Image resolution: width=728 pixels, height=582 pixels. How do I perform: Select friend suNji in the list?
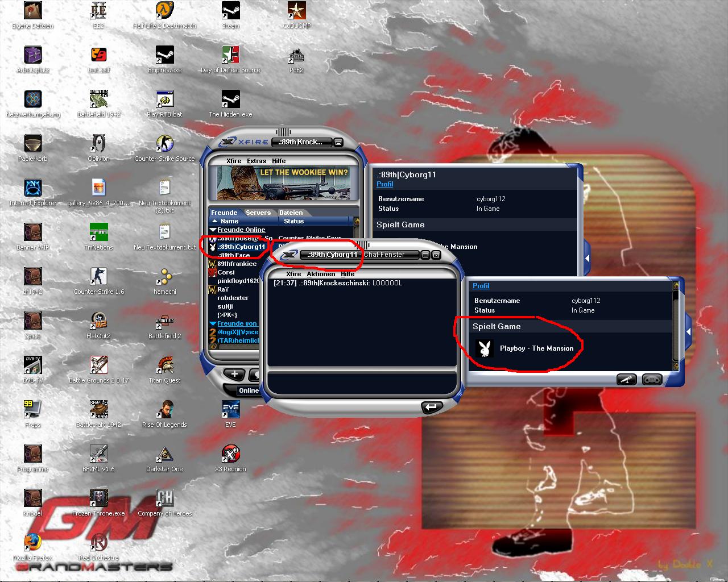(x=225, y=306)
